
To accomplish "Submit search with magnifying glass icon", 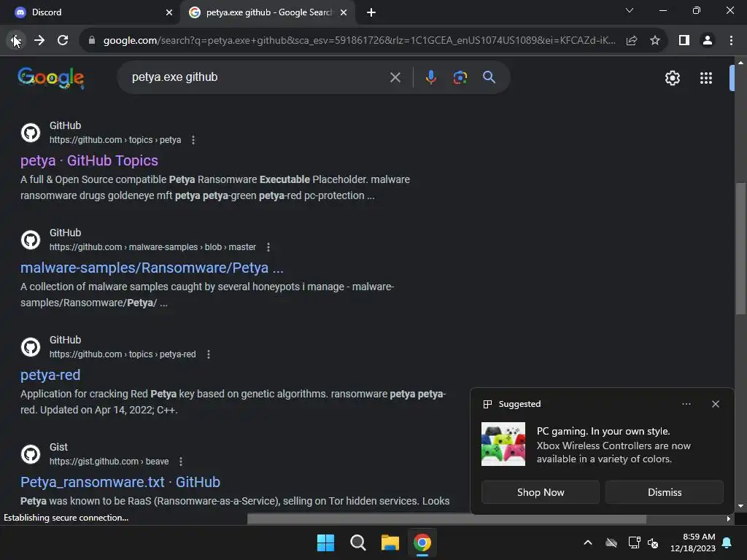I will (x=489, y=77).
